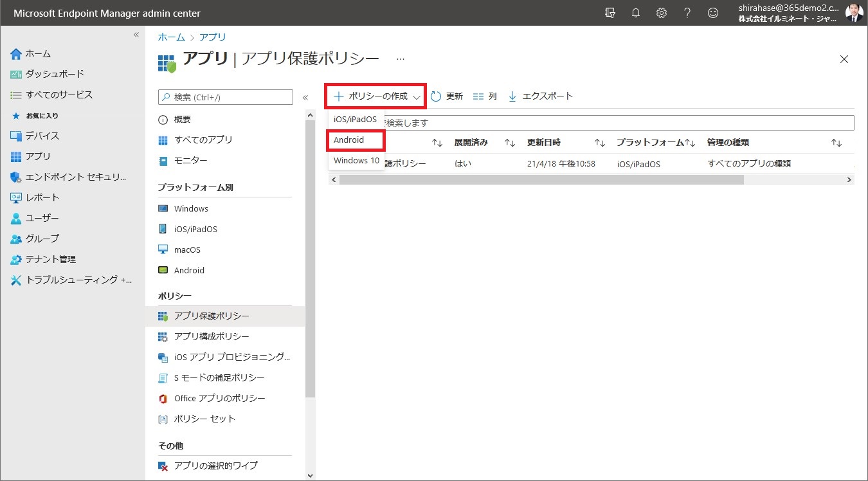The image size is (868, 481).
Task: Click the ホーム breadcrumb link
Action: tap(172, 37)
